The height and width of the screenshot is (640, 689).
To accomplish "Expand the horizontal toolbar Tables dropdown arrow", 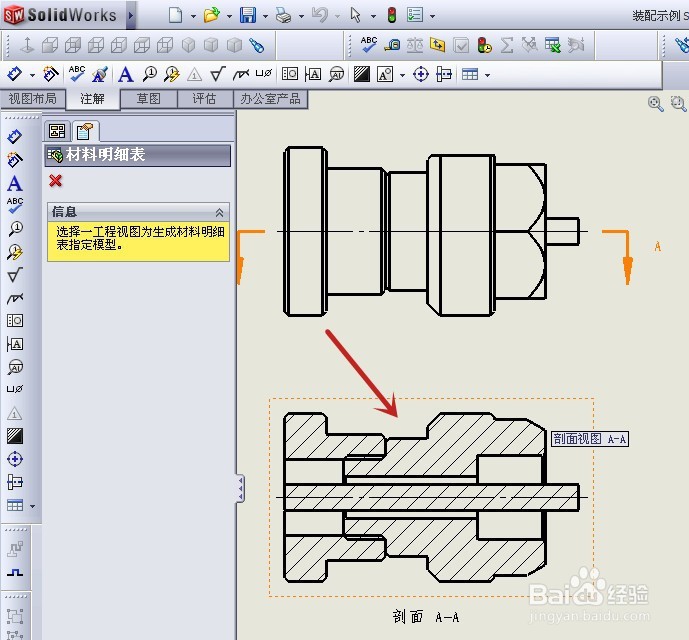I will 487,75.
